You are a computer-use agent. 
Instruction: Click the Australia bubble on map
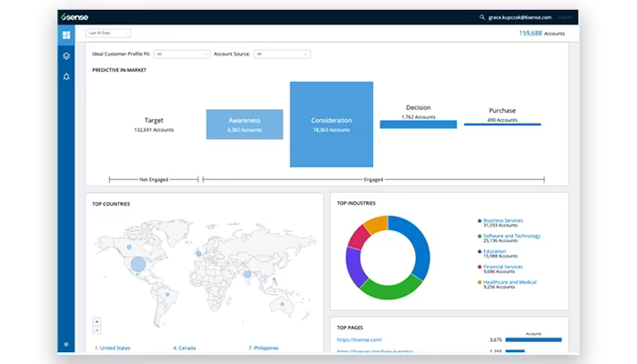pos(282,304)
